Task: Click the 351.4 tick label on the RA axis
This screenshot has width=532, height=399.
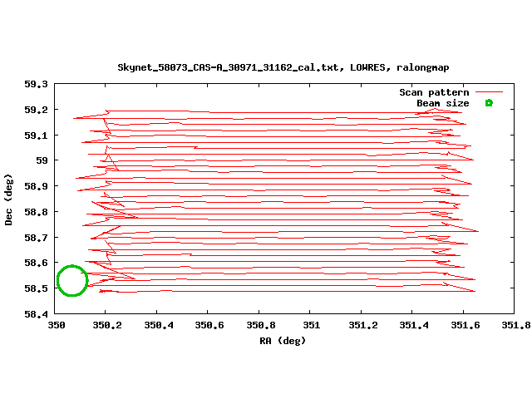Action: coord(413,326)
